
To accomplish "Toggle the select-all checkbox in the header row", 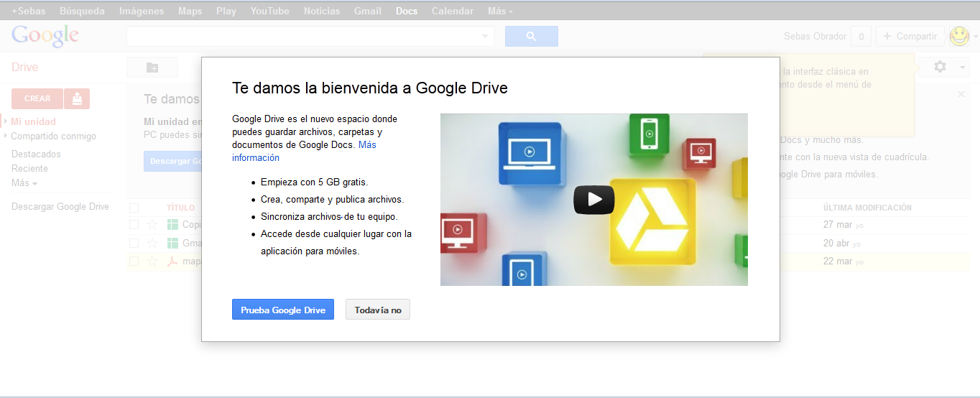I will (x=134, y=208).
